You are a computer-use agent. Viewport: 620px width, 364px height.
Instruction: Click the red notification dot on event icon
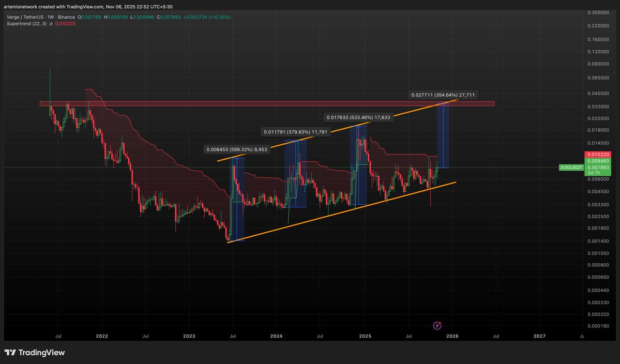pos(441,322)
